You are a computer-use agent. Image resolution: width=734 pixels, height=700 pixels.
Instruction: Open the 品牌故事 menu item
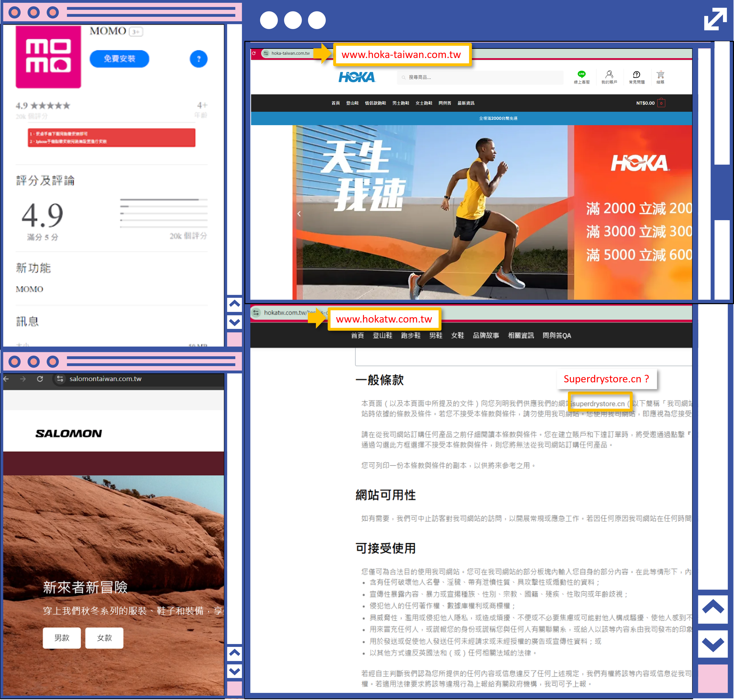point(485,335)
